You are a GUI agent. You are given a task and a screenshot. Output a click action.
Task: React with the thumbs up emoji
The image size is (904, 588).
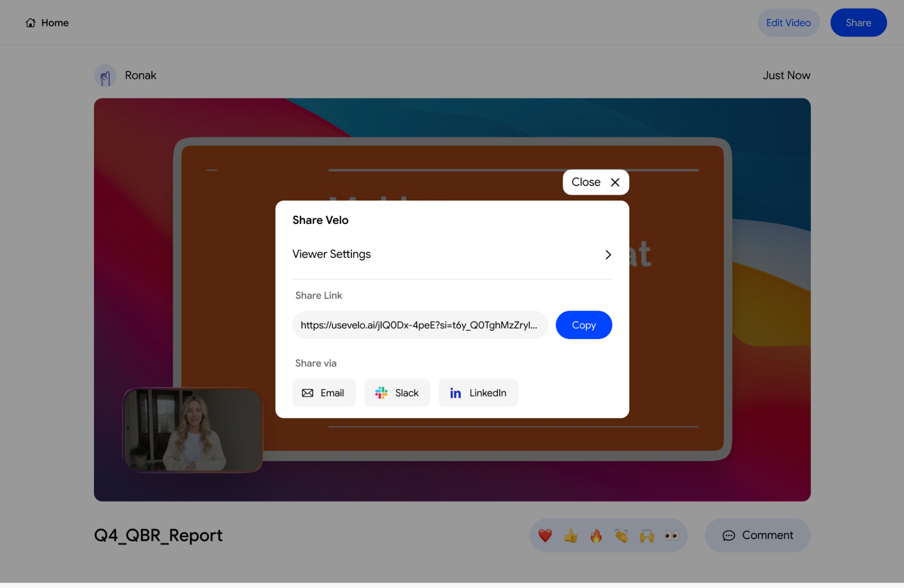(x=571, y=536)
